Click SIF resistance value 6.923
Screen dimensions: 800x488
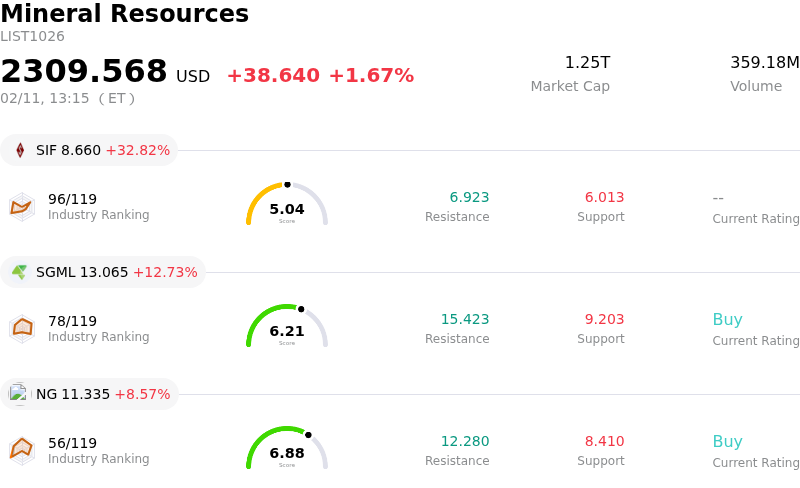click(x=469, y=198)
